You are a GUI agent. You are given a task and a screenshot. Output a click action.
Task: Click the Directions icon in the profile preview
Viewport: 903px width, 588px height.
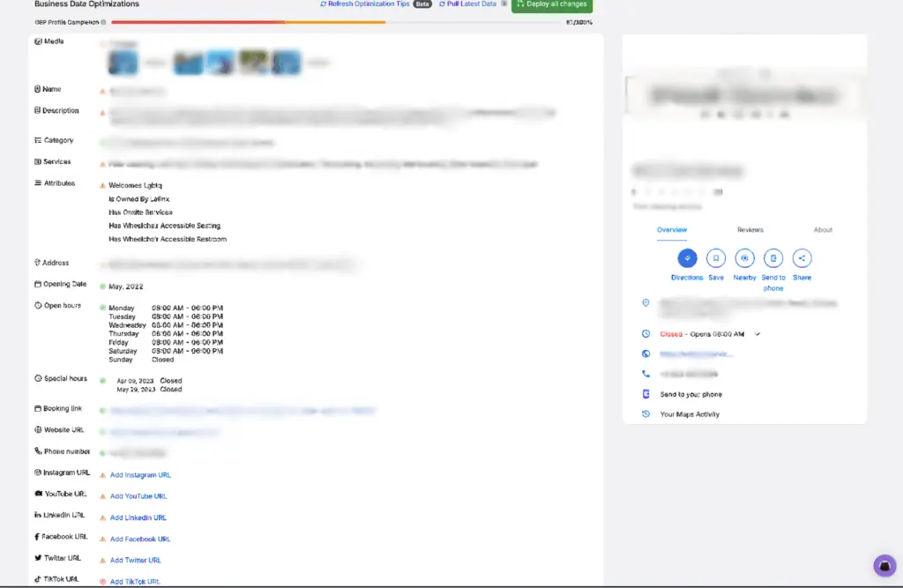click(687, 258)
